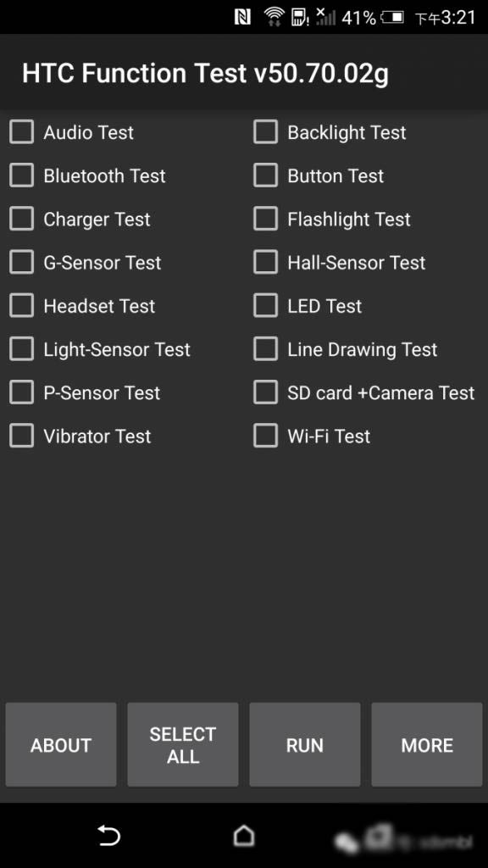Start tests with the RUN button
This screenshot has width=488, height=868.
[305, 744]
